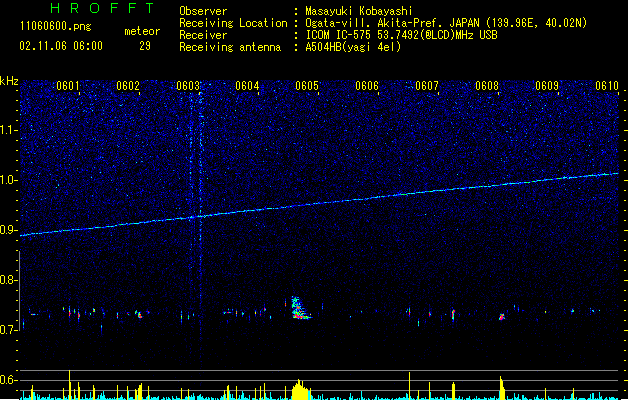Click the 0610 time marker
This screenshot has height=400, width=629.
click(607, 86)
